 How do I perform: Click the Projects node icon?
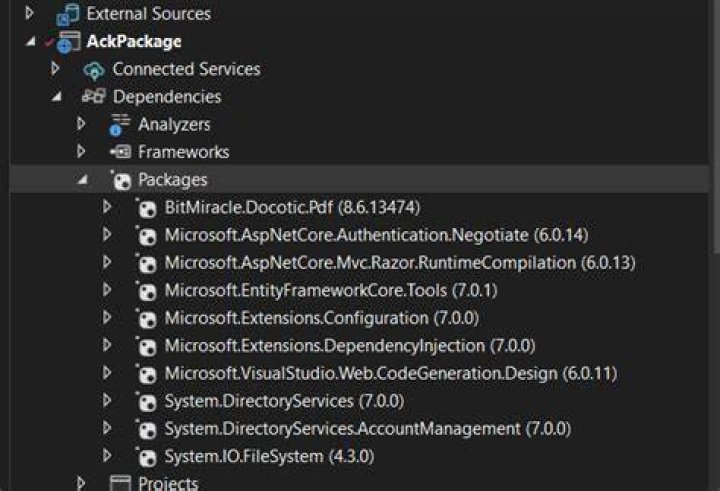point(120,483)
